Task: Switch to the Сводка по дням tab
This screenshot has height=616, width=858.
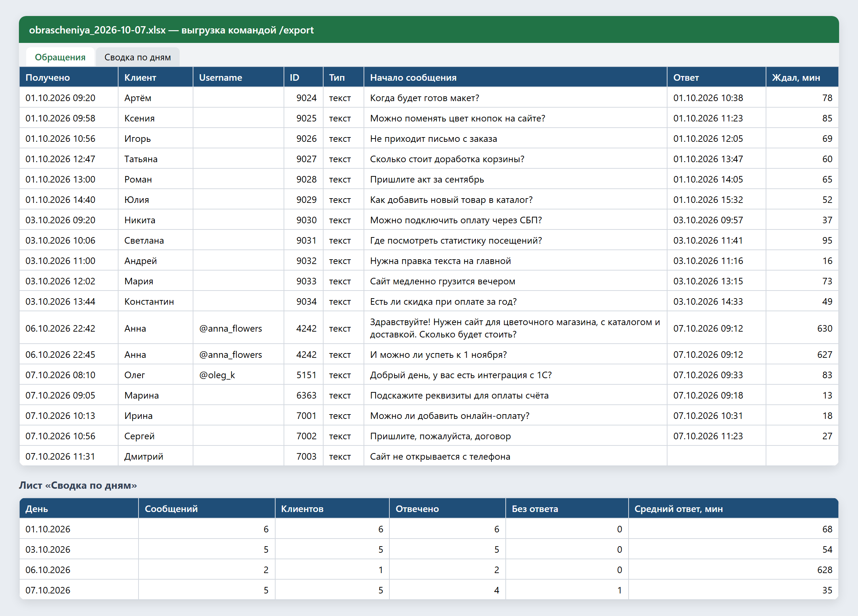Action: [x=137, y=57]
